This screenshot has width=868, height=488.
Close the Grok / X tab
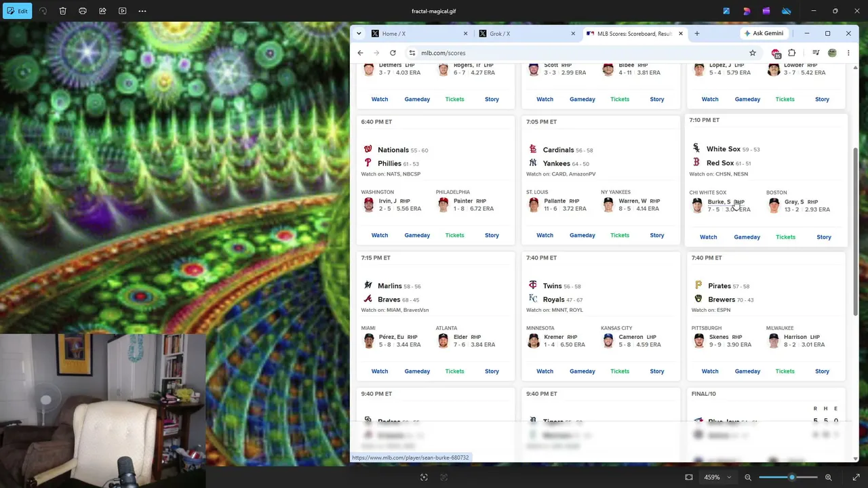pyautogui.click(x=573, y=33)
